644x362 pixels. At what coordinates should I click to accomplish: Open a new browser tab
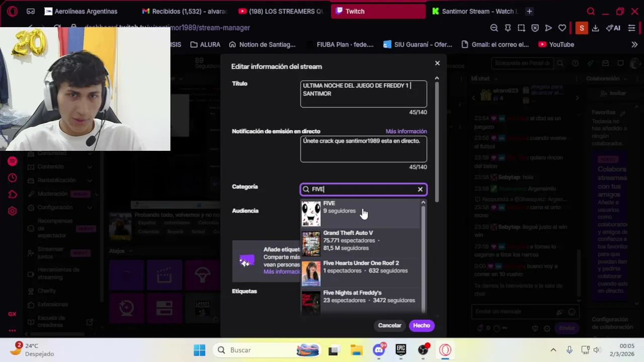click(x=529, y=11)
